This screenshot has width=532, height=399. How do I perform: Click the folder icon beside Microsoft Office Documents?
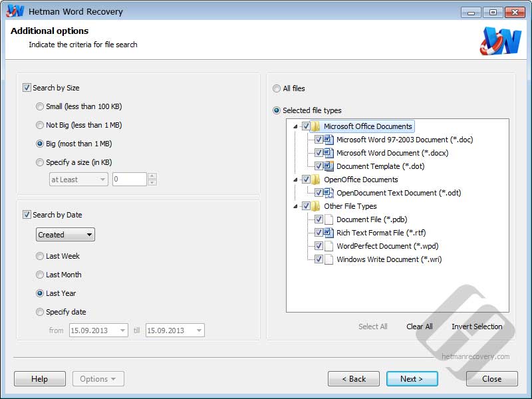315,126
